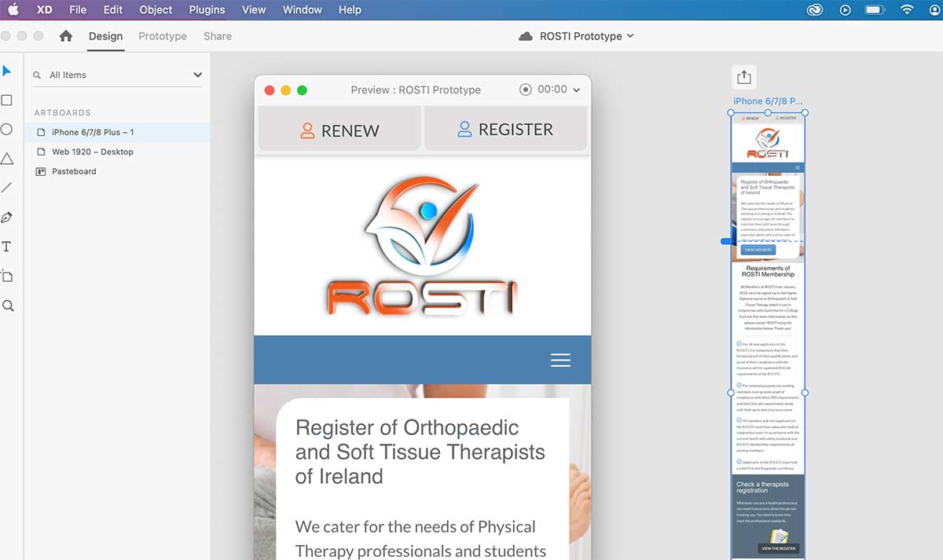The image size is (943, 560).
Task: Open the Object menu
Action: [156, 9]
